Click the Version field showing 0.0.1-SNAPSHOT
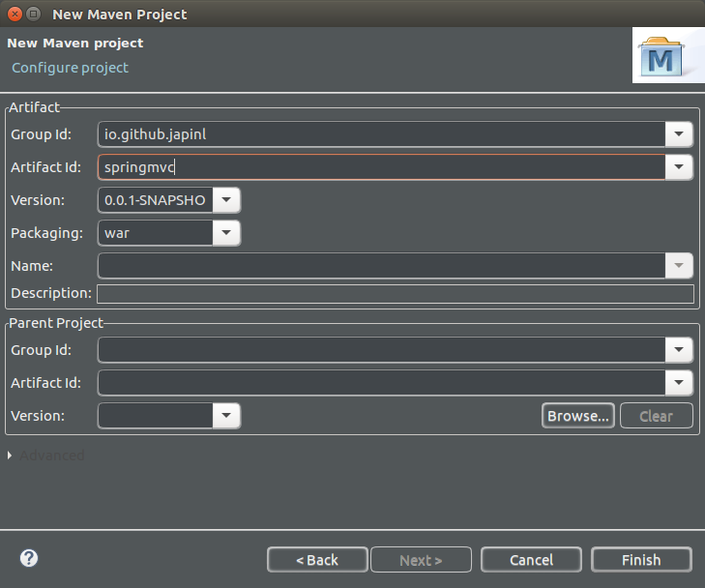The width and height of the screenshot is (705, 588). tap(155, 199)
